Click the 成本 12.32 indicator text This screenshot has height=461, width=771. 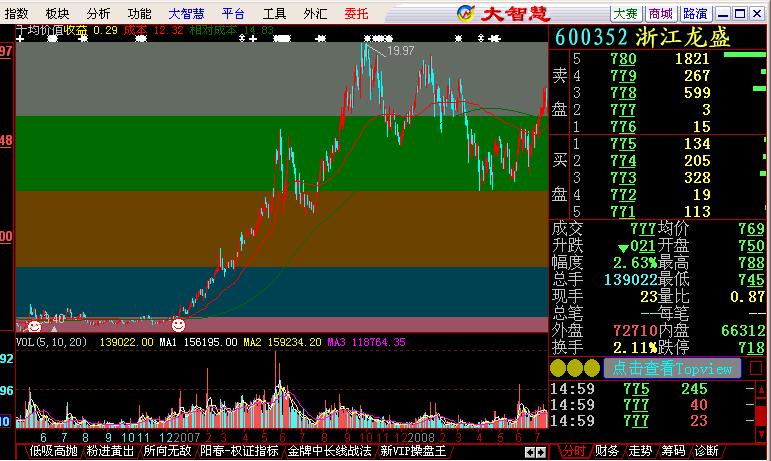coord(153,30)
